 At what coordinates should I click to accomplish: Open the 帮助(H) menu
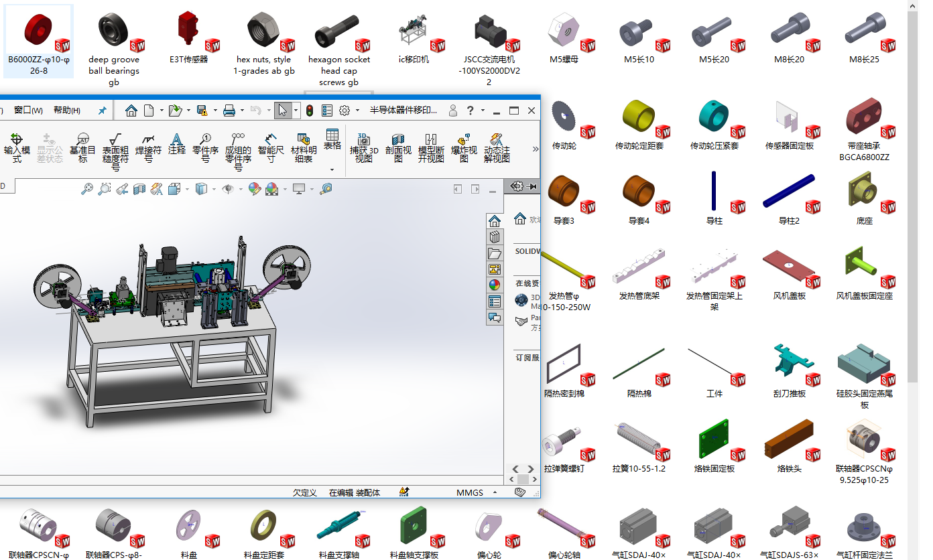67,111
